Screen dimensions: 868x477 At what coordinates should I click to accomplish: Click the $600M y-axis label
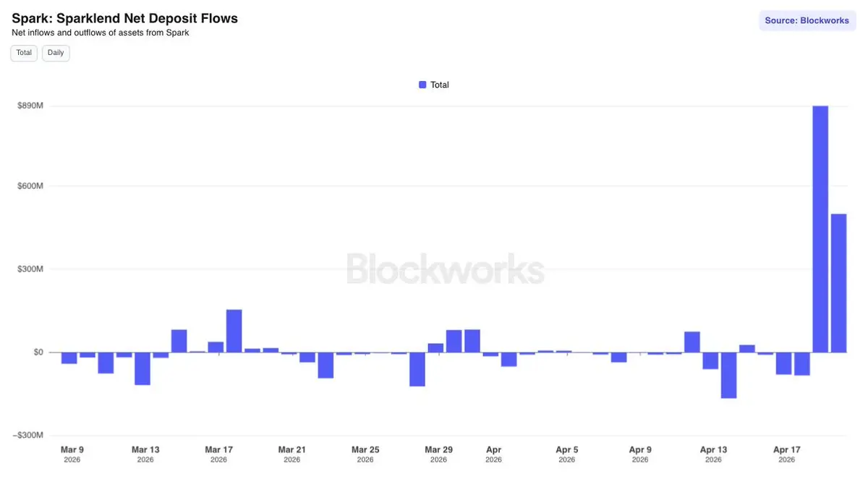coord(30,186)
